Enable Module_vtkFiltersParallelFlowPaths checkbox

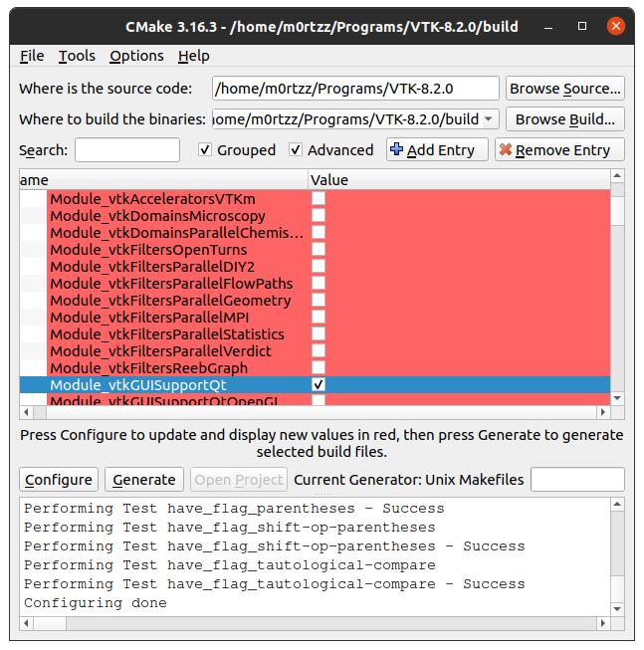click(x=319, y=283)
